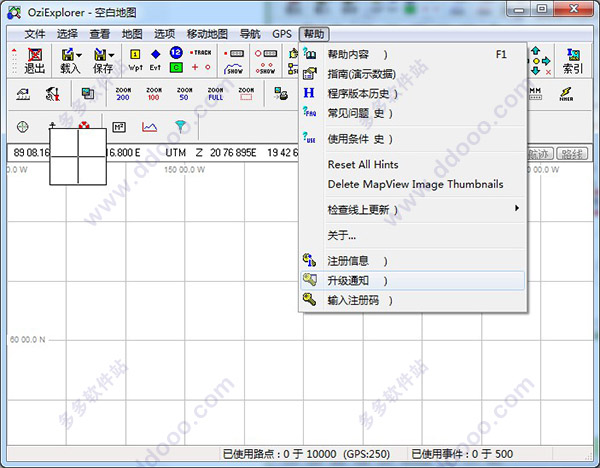Click the compass dividers tool icon

coord(52,94)
